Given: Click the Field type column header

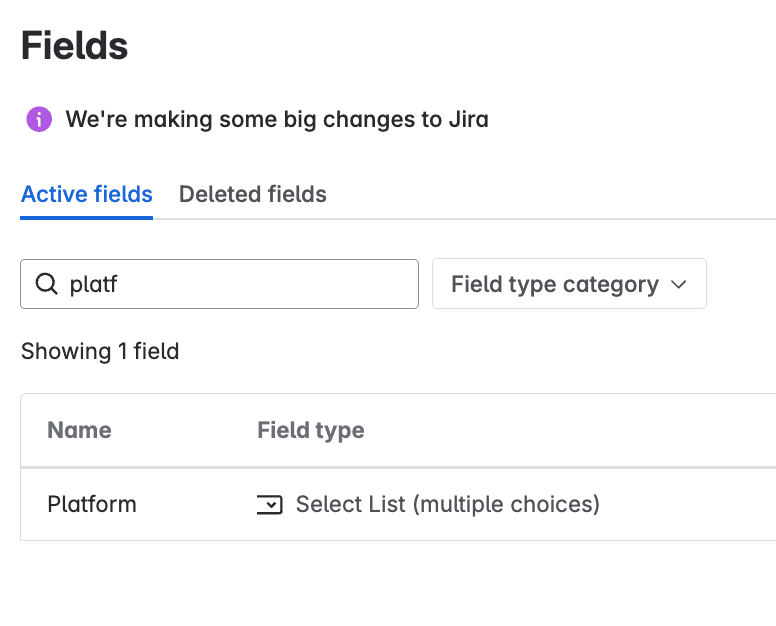Looking at the screenshot, I should click(x=311, y=430).
